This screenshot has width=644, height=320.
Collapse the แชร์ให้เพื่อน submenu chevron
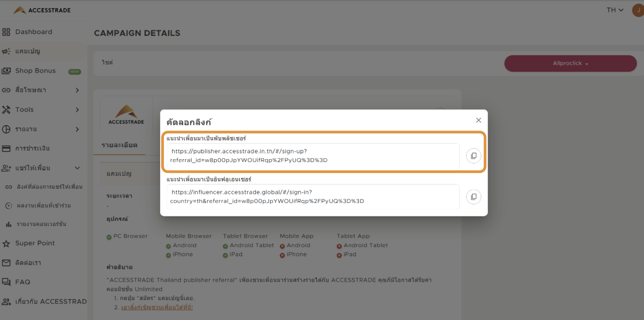pos(77,168)
